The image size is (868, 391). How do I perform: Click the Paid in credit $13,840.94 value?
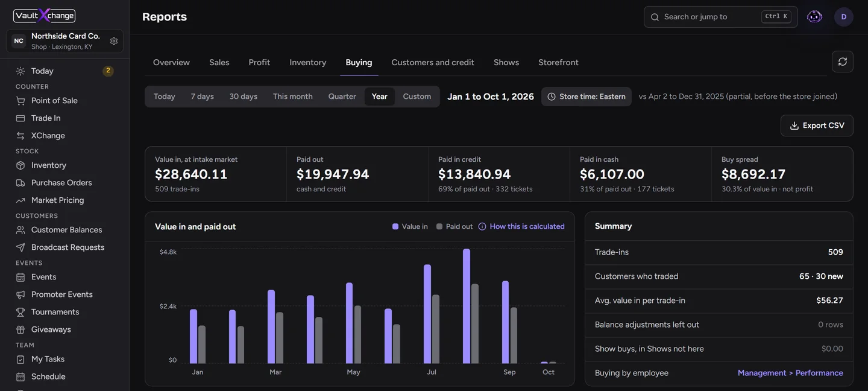(x=474, y=174)
